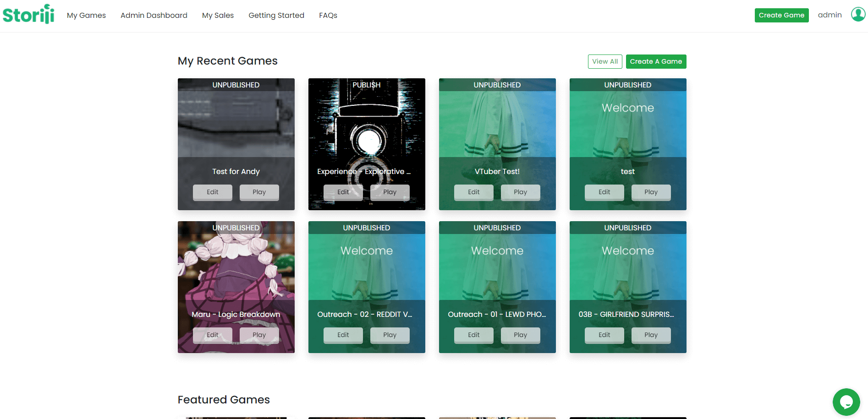868x419 pixels.
Task: Click the Create Game header button
Action: [781, 15]
